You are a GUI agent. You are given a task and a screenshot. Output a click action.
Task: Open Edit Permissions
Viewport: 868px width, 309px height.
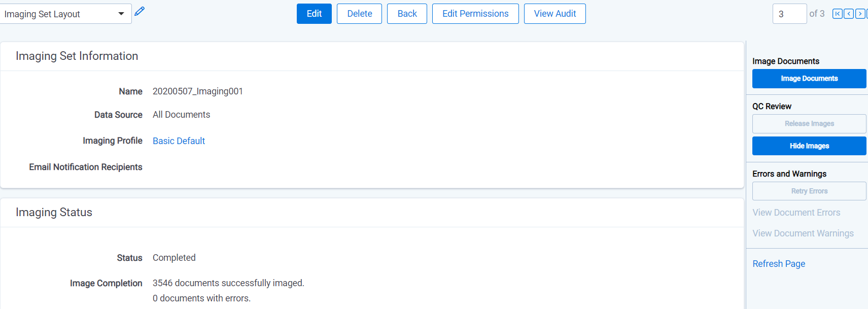(475, 14)
